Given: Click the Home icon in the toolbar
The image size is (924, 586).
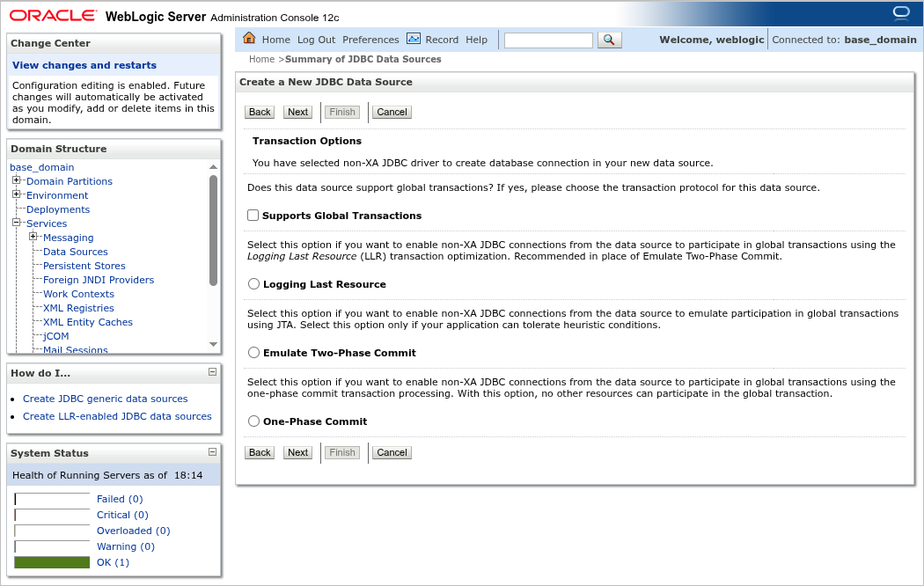Looking at the screenshot, I should point(250,39).
